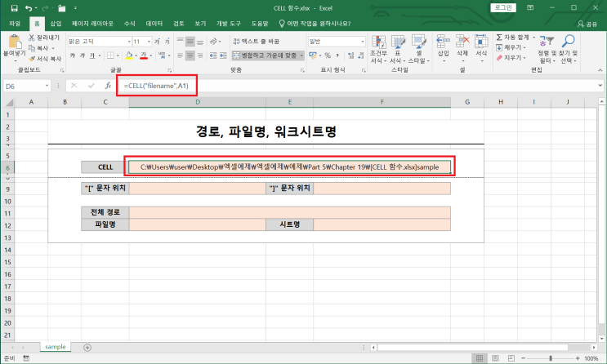The height and width of the screenshot is (364, 607).
Task: Switch to the Insert (삽입) tab
Action: (56, 24)
